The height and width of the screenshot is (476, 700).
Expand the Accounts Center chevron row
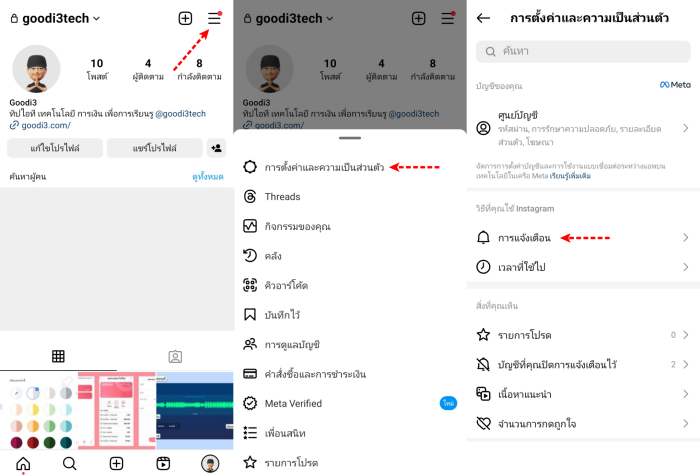point(583,129)
